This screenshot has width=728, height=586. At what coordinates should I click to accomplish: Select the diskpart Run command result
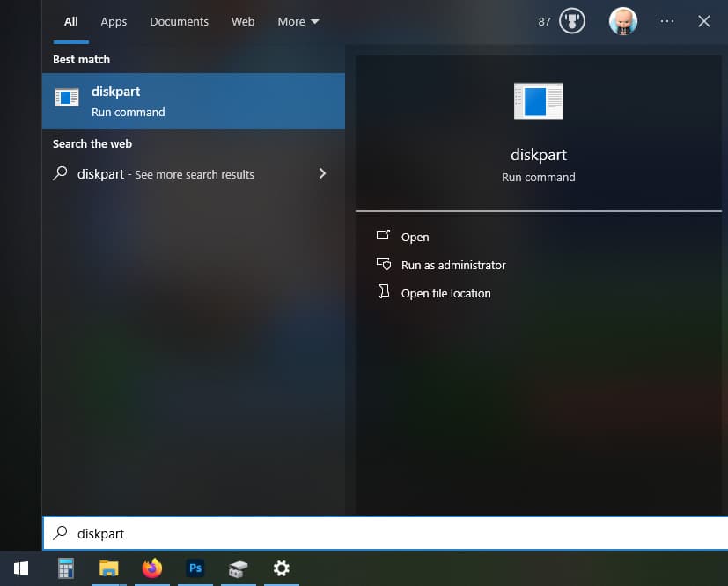pos(193,101)
